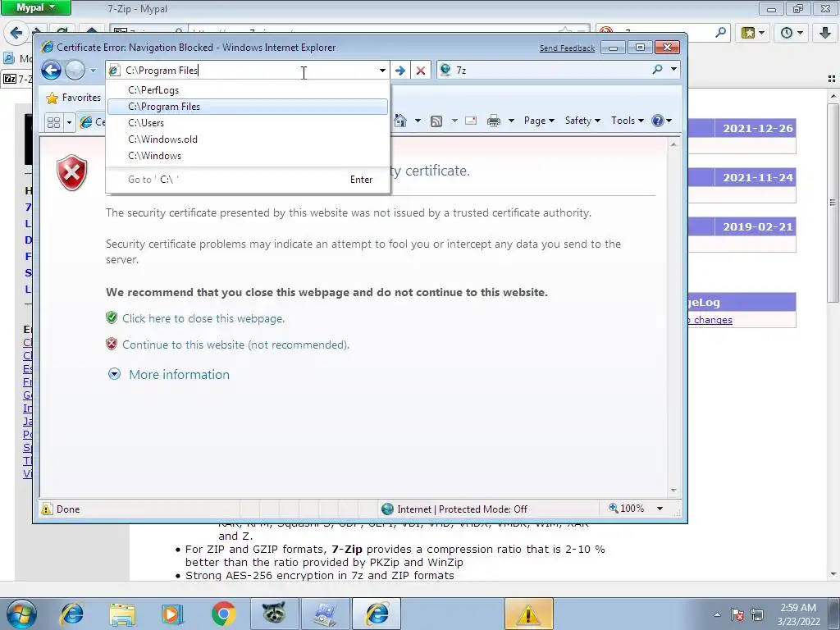The image size is (840, 630).
Task: Click the search magnifier icon in IE
Action: point(657,69)
